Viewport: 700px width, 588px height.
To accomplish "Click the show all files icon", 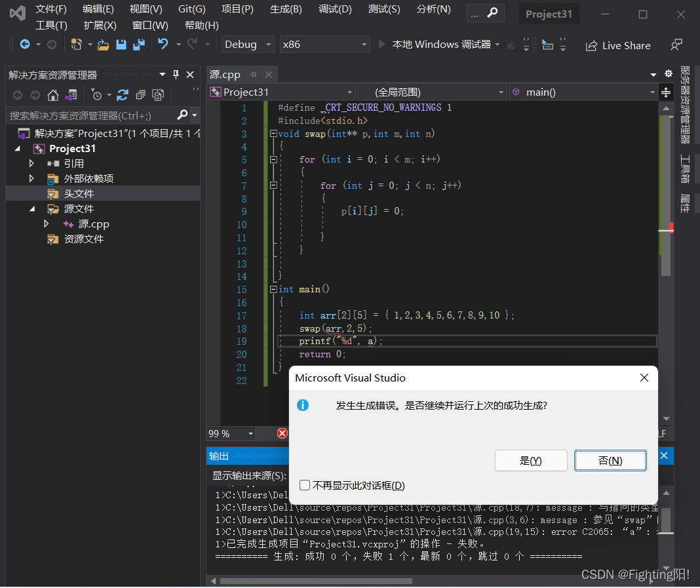I will [x=158, y=95].
